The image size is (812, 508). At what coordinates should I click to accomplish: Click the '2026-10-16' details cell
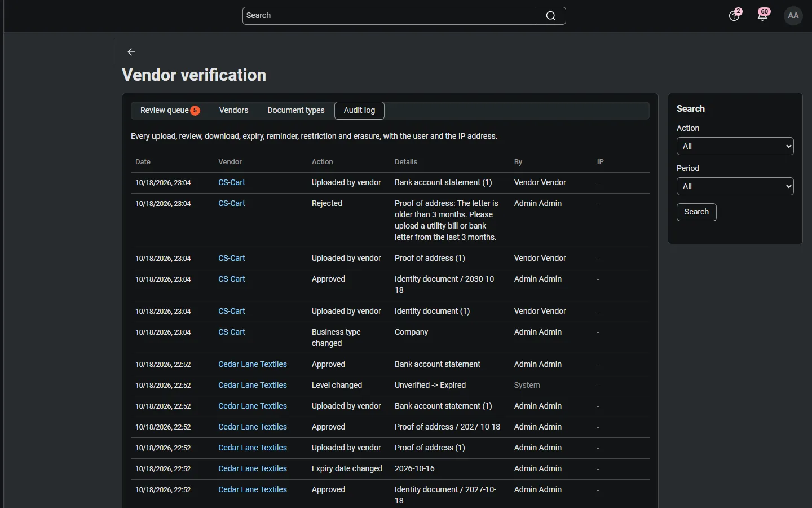pyautogui.click(x=414, y=468)
